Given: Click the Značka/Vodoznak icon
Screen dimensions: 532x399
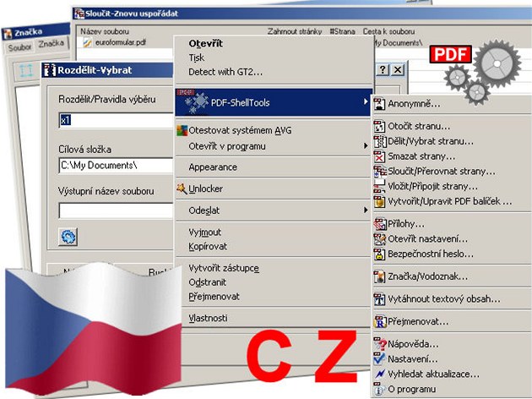Looking at the screenshot, I should (379, 276).
